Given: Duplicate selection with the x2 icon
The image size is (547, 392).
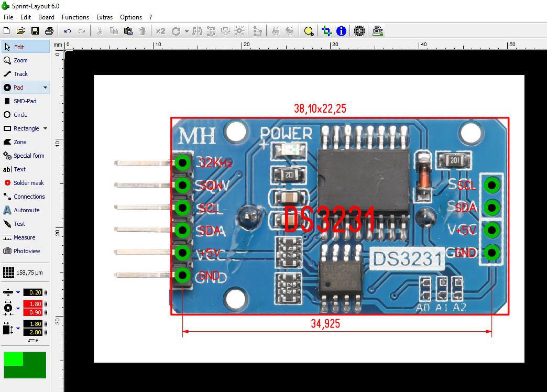Looking at the screenshot, I should tap(160, 31).
